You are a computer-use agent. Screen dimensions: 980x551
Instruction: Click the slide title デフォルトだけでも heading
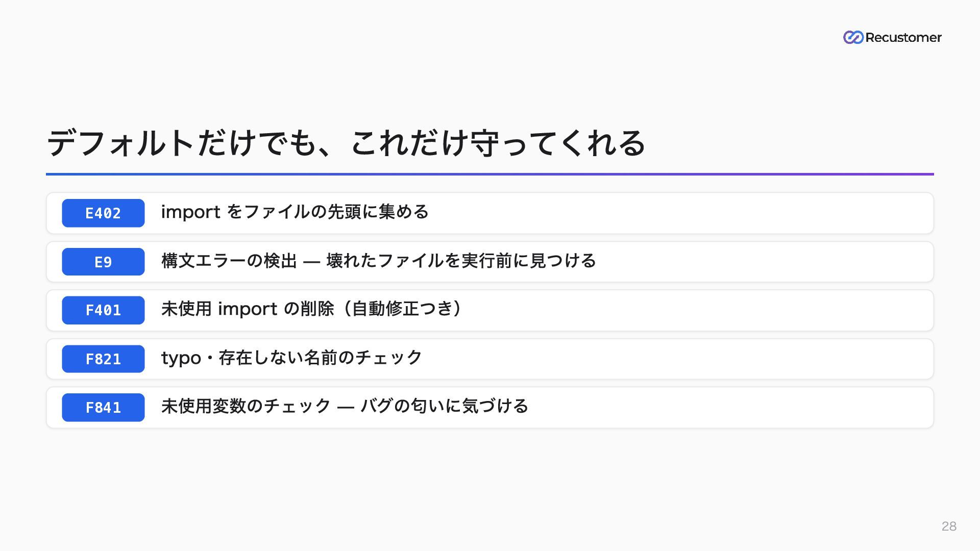347,143
